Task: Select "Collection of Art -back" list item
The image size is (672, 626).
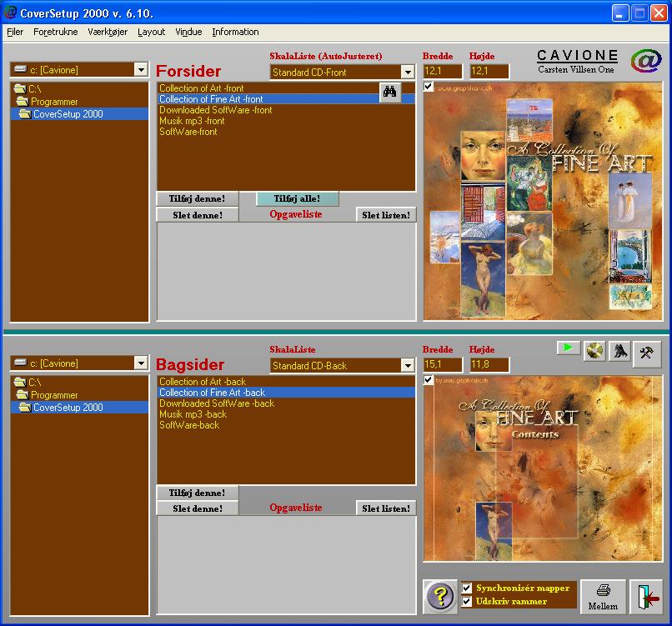Action: [x=286, y=381]
